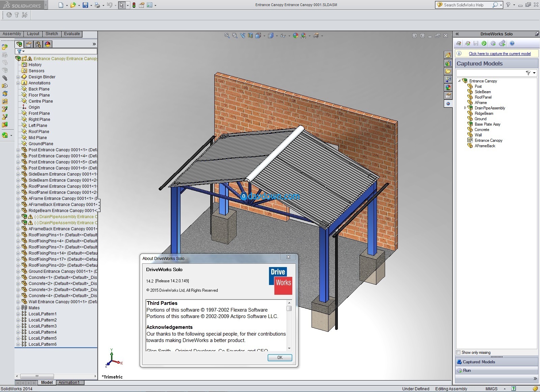The height and width of the screenshot is (392, 540).
Task: Toggle the Show only missing checkbox
Action: 458,352
